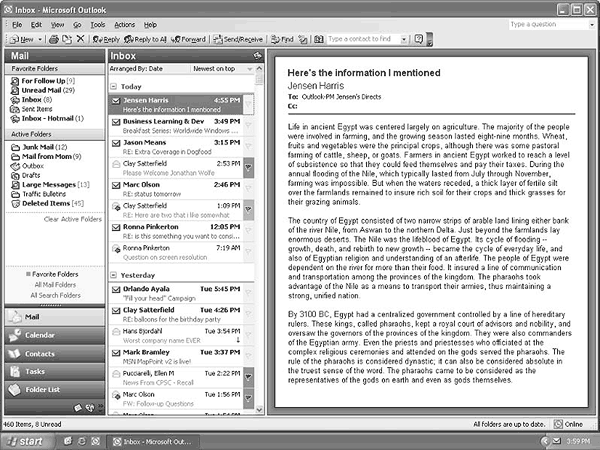The image size is (600, 450).
Task: Click the Help question mark toolbar icon
Action: click(x=419, y=39)
